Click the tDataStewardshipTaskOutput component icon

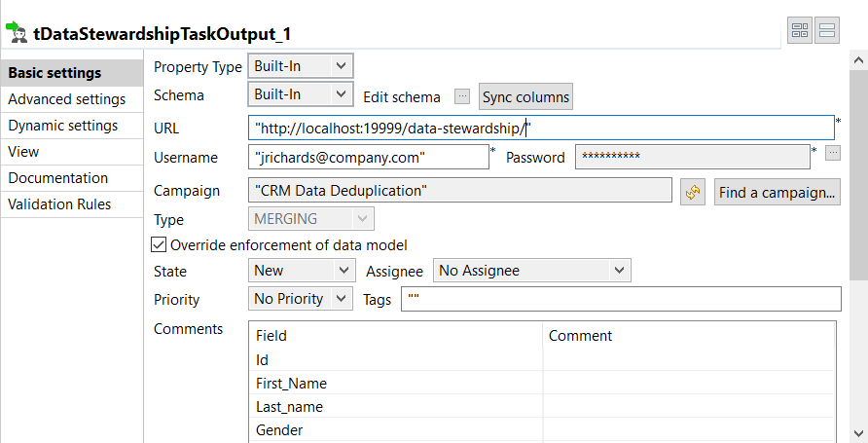[16, 32]
